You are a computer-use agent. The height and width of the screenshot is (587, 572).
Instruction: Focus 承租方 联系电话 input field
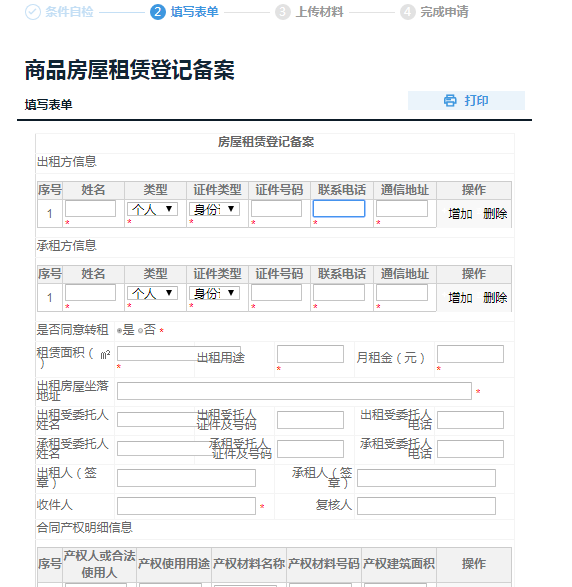point(339,292)
